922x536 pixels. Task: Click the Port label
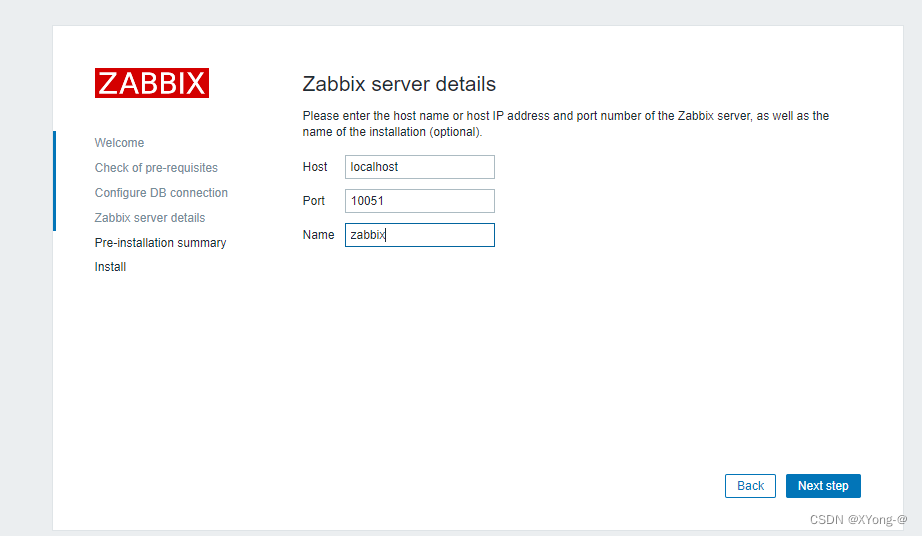coord(313,201)
